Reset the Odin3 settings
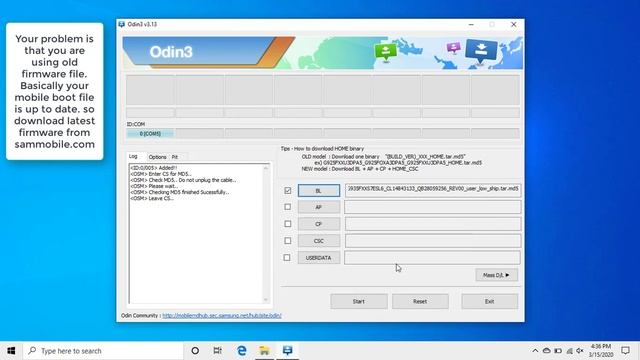Screen dimensions: 640x360 pyautogui.click(x=420, y=302)
